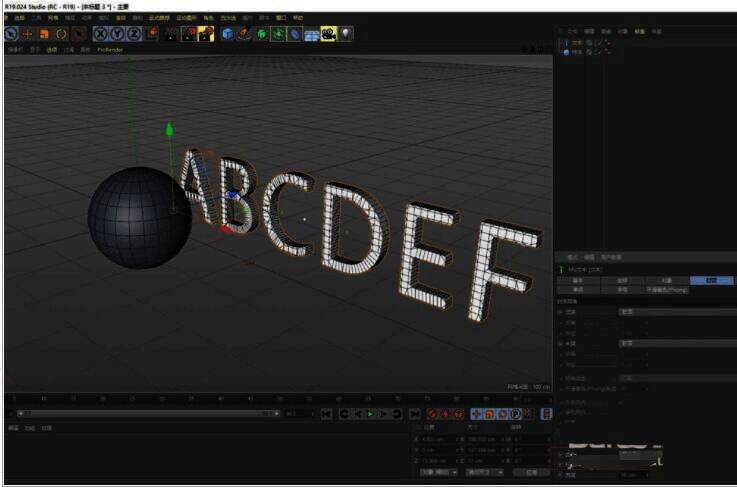Viewport: 737px width, 487px height.
Task: Click the Camera icon in toolbar
Action: coord(328,34)
